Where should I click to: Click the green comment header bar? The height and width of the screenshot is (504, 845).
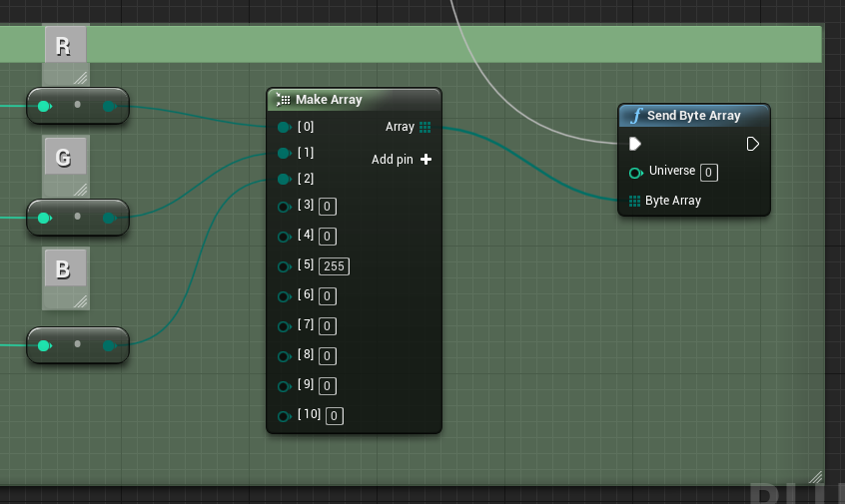click(x=449, y=44)
